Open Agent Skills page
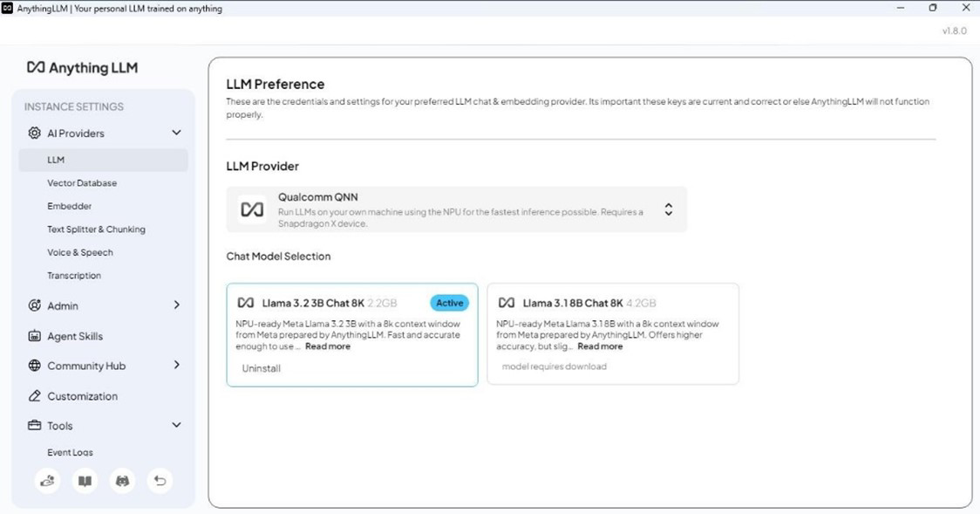The image size is (980, 514). point(75,337)
